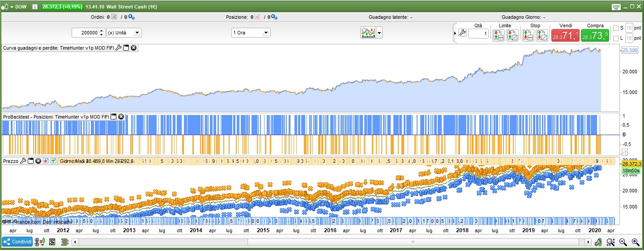Screen dimensions: 644x251
Task: Click the wrench settings icon beside Qtà
Action: click(x=463, y=33)
